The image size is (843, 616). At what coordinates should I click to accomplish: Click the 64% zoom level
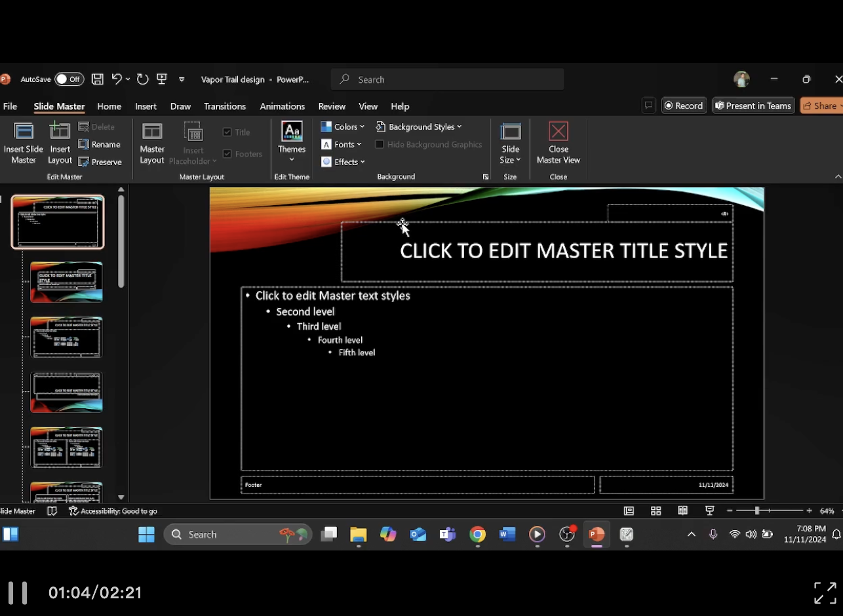(827, 511)
